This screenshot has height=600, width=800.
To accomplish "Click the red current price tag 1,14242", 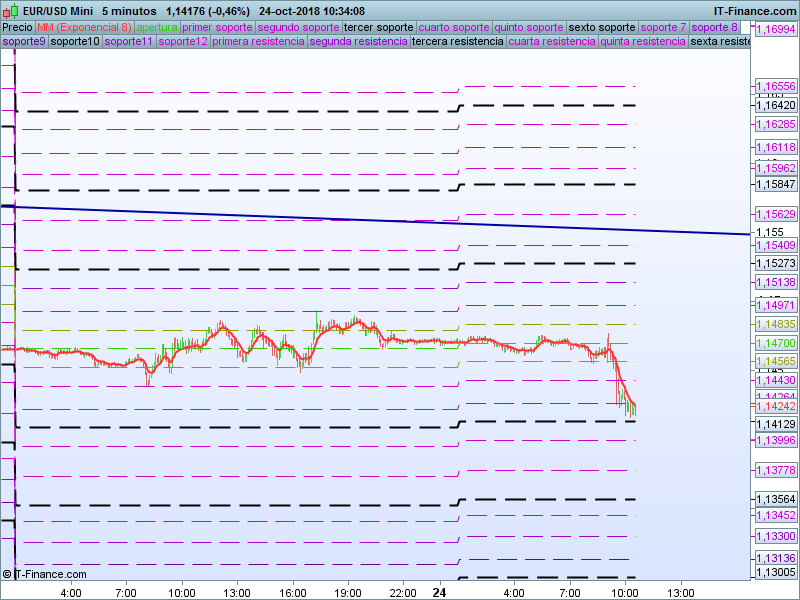I will pos(775,407).
